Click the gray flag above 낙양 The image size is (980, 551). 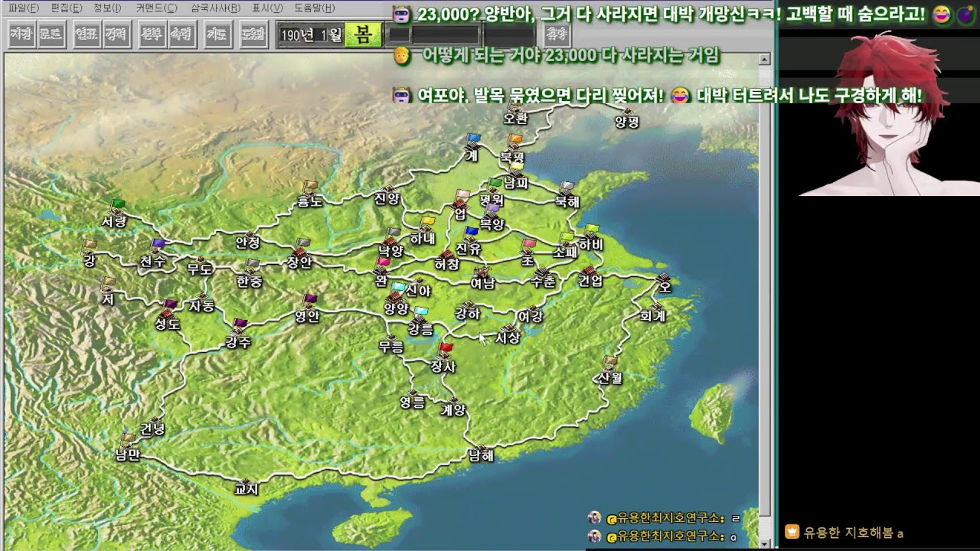(394, 233)
